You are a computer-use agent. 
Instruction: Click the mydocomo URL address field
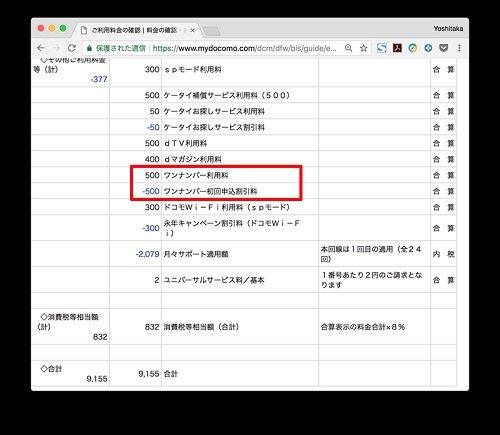(x=244, y=48)
